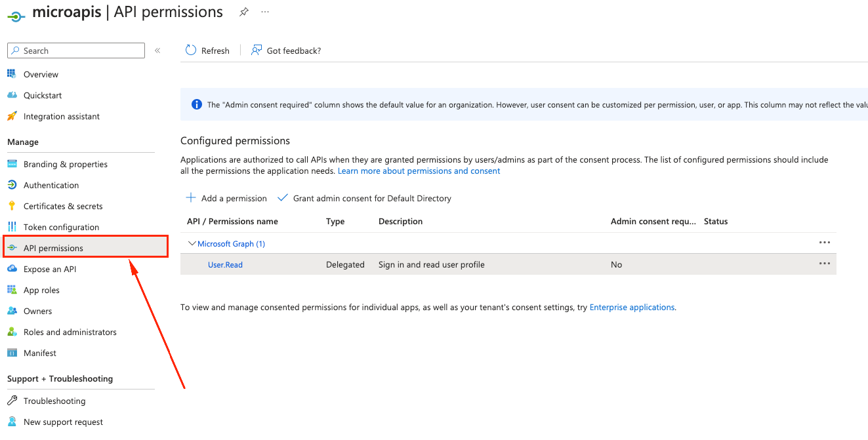868x440 pixels.
Task: Create a New support request
Action: click(x=63, y=422)
